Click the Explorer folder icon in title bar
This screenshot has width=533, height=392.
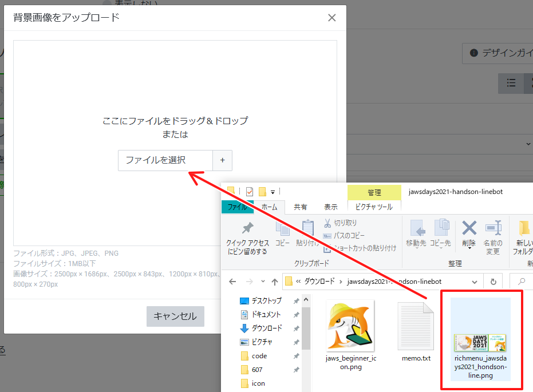pyautogui.click(x=231, y=191)
